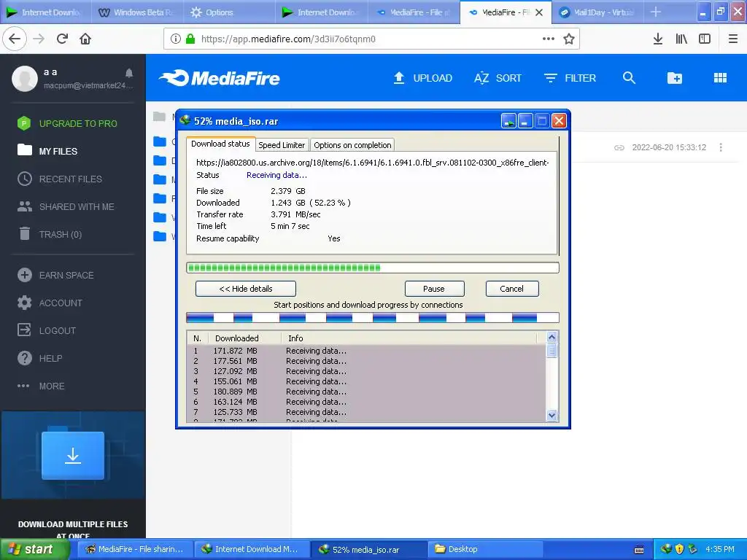Click the on-screen keyboard tray icon
Screen dimensions: 747x560
point(639,550)
